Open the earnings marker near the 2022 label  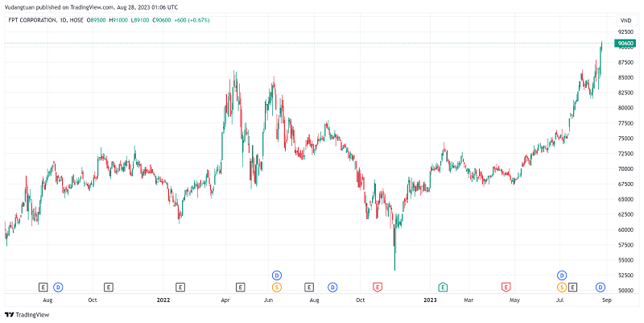click(180, 287)
